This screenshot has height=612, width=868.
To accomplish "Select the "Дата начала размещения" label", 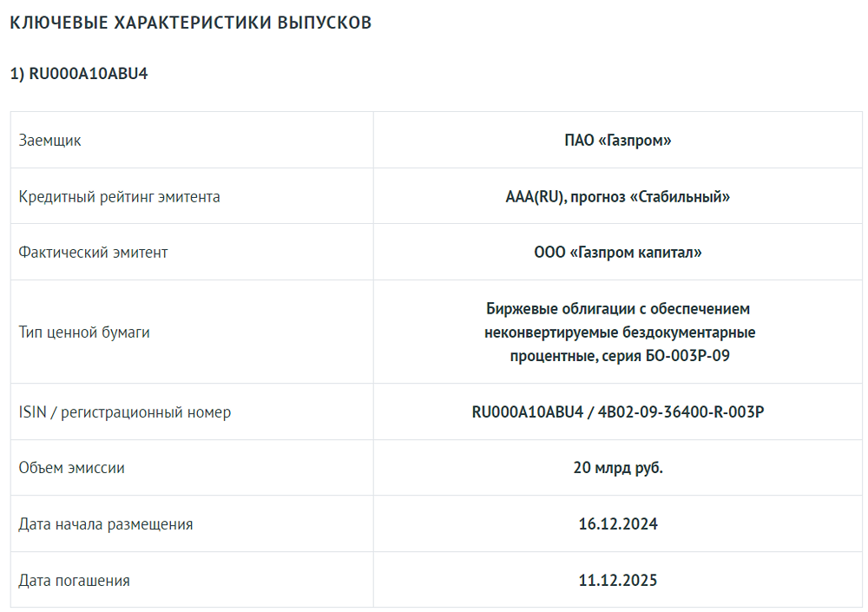I will pyautogui.click(x=106, y=524).
